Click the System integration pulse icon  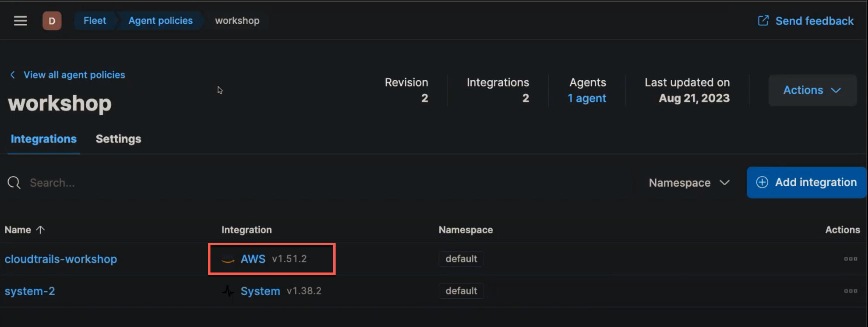tap(229, 291)
